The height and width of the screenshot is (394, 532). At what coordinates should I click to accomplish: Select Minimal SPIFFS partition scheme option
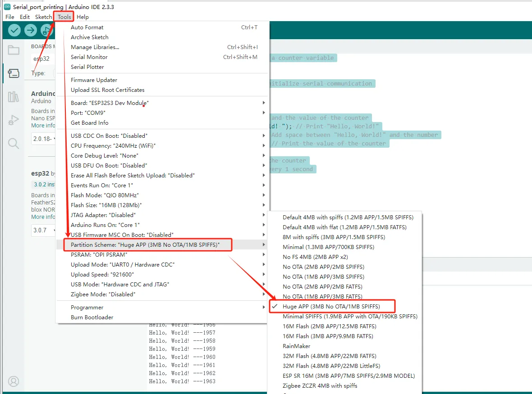349,316
